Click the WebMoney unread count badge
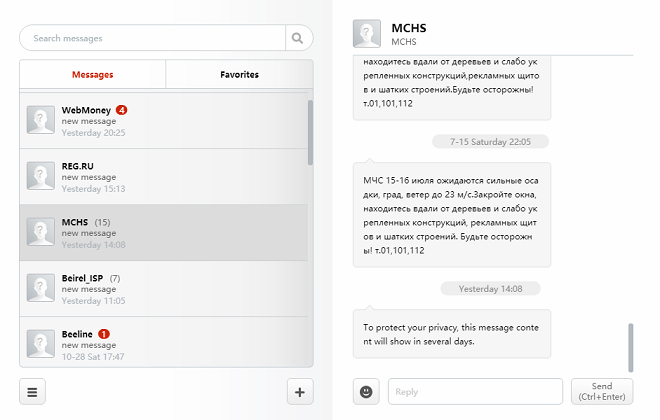 122,110
